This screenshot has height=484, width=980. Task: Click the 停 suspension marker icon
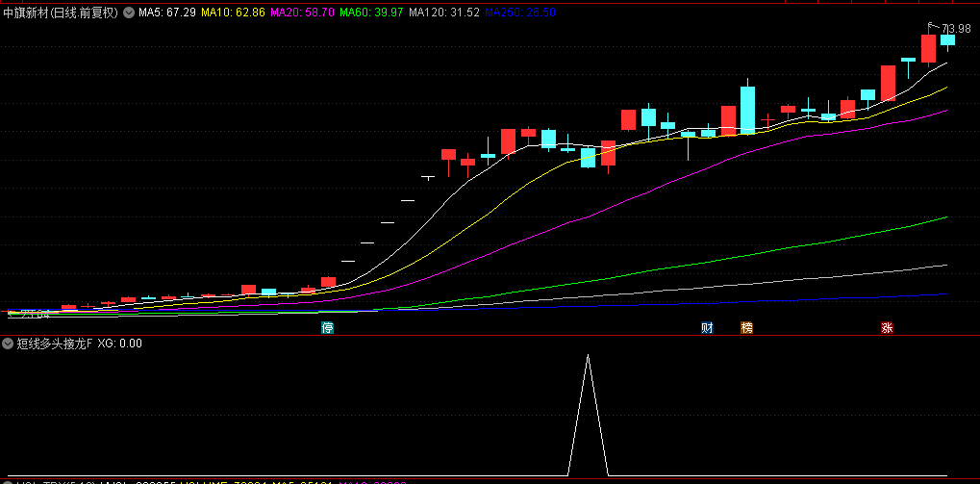pyautogui.click(x=327, y=328)
